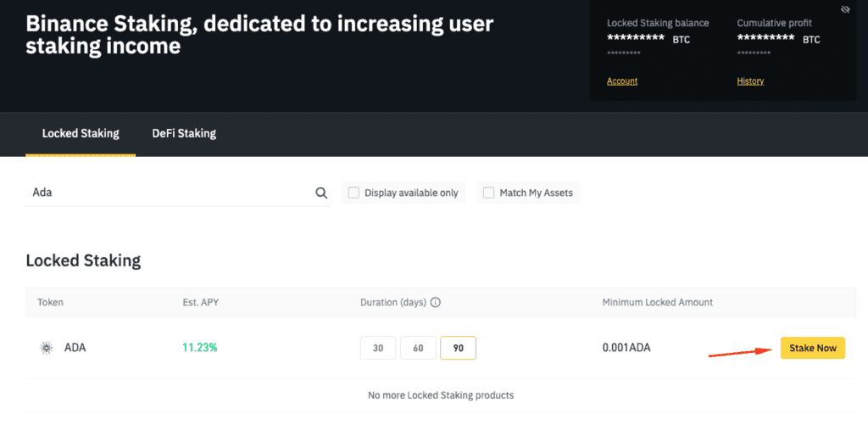This screenshot has width=868, height=425.
Task: Click the search magnifier icon
Action: coord(321,193)
